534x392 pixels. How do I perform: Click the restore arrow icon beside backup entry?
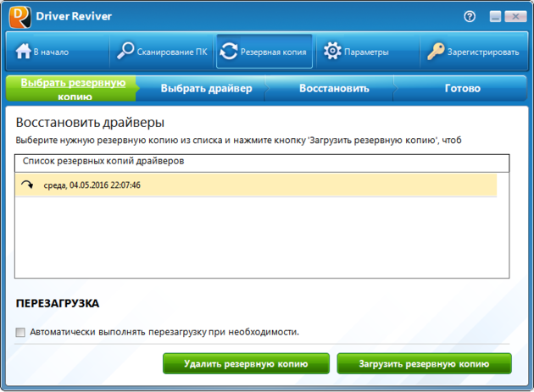point(28,185)
